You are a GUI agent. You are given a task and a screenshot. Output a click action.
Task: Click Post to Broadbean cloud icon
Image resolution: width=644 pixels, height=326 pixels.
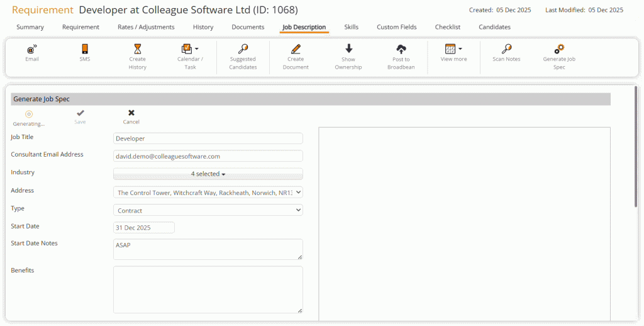click(401, 49)
